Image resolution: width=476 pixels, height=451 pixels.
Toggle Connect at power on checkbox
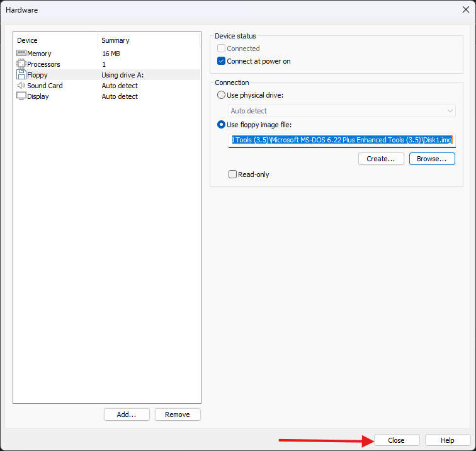coord(222,61)
